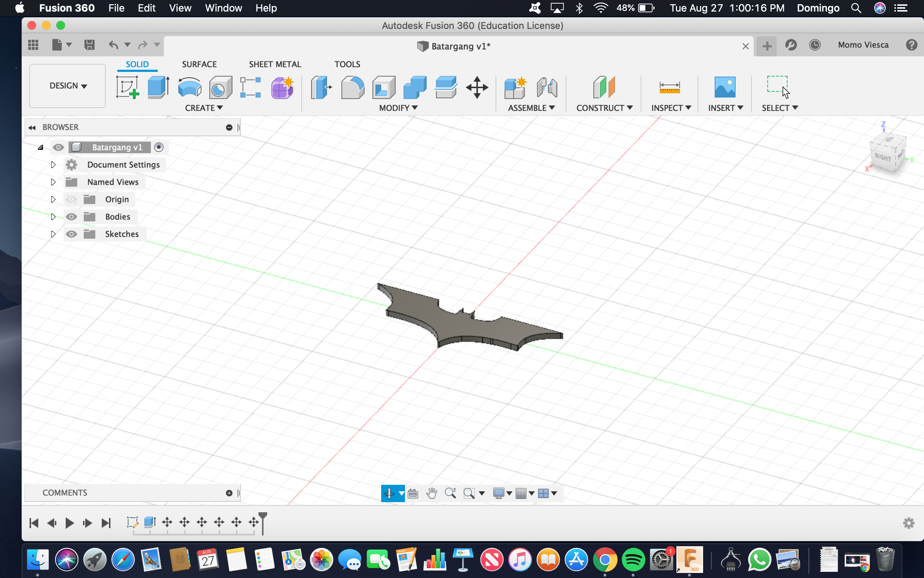Screen dimensions: 924x578
Task: Open the File menu
Action: tap(117, 8)
